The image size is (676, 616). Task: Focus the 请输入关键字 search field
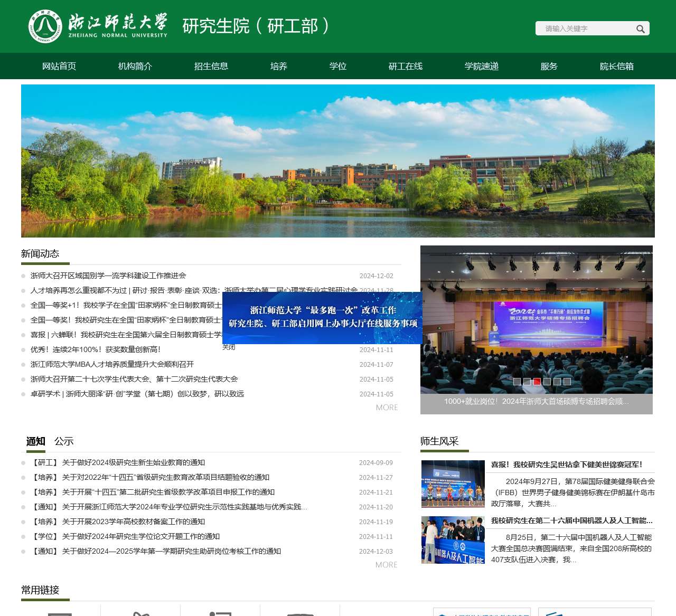point(586,29)
